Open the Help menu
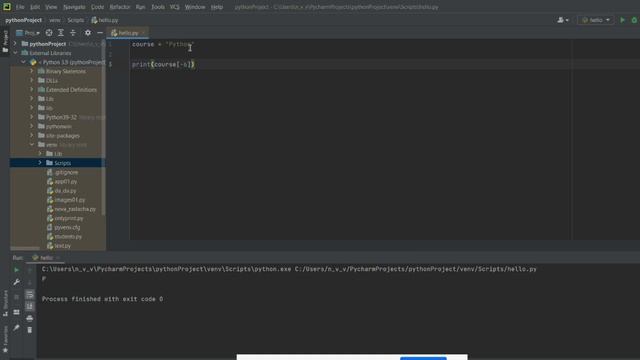This screenshot has width=640, height=360. tap(217, 7)
